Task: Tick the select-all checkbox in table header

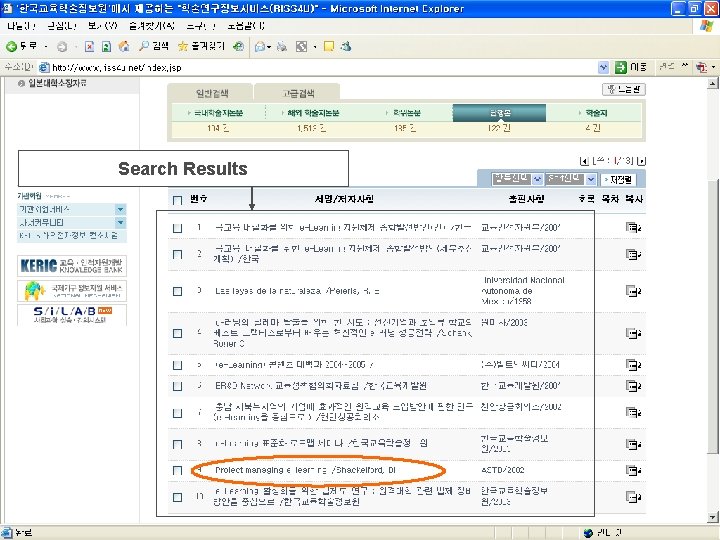Action: coord(178,200)
